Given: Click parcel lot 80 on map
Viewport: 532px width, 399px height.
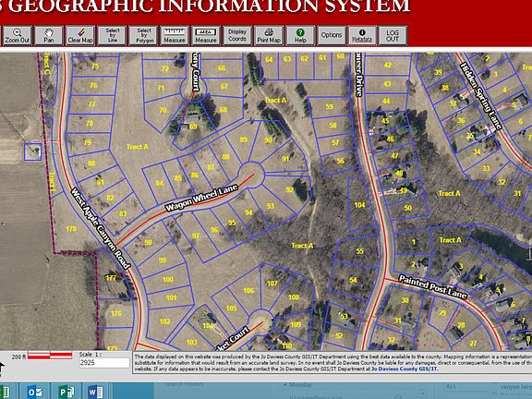Looking at the screenshot, I should (91, 163).
